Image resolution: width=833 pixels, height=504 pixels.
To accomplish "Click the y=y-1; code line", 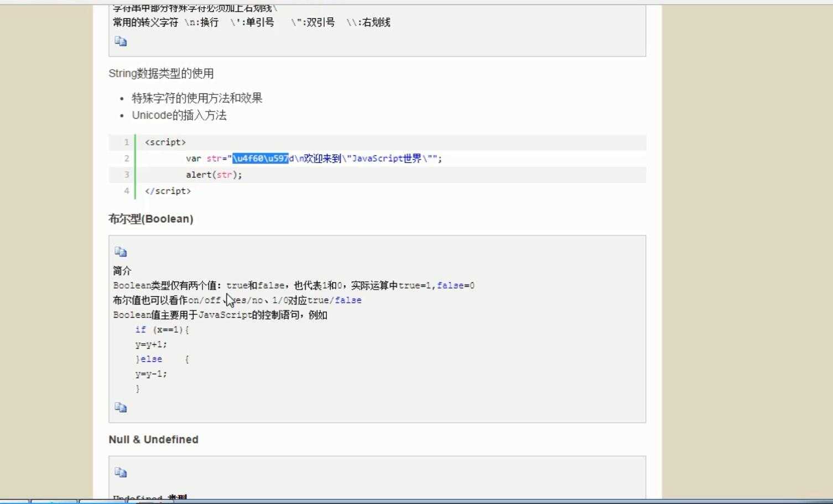I will pyautogui.click(x=151, y=374).
